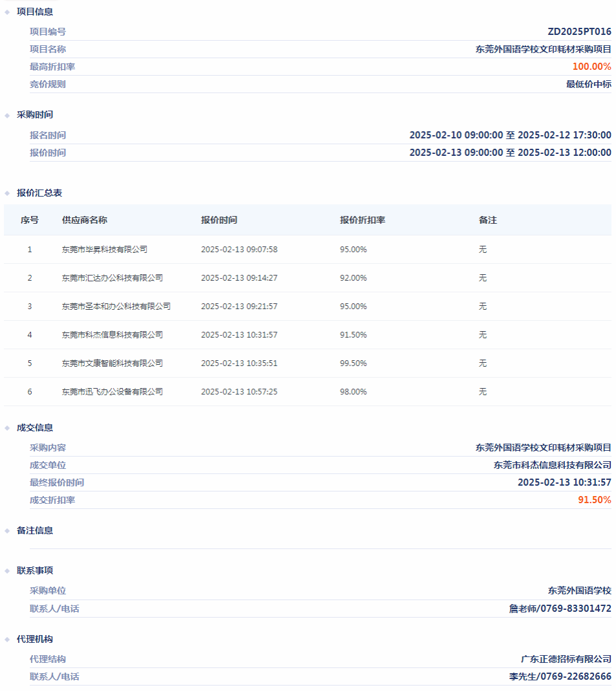Click the 序号 column header

click(x=30, y=220)
